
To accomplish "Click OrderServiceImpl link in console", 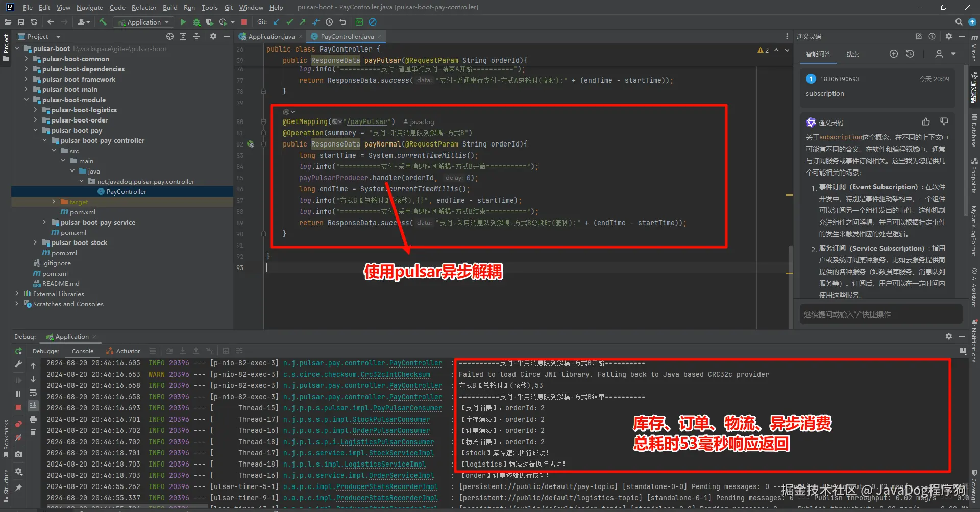I will (x=401, y=476).
